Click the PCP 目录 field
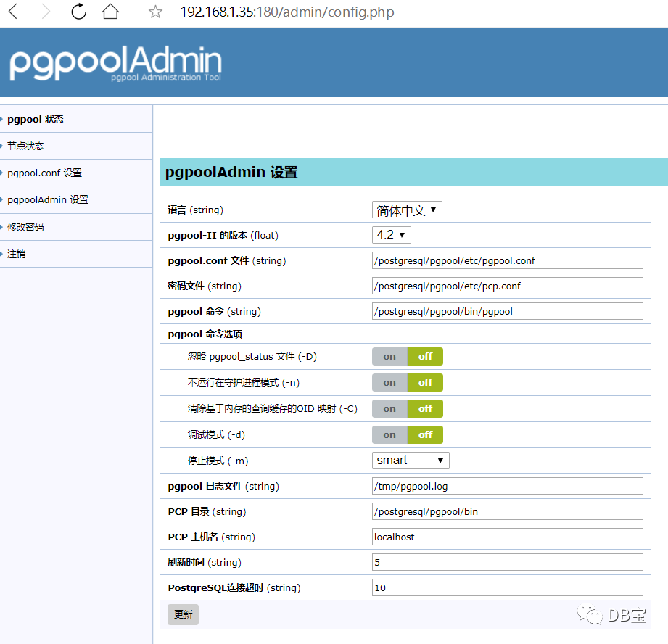This screenshot has width=668, height=644. pyautogui.click(x=508, y=511)
